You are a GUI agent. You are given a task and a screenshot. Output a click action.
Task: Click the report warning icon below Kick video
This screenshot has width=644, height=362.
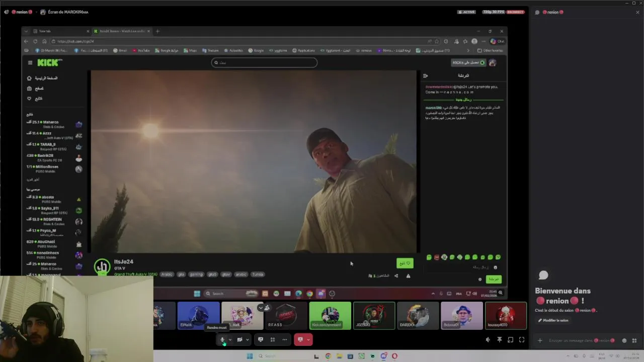408,276
